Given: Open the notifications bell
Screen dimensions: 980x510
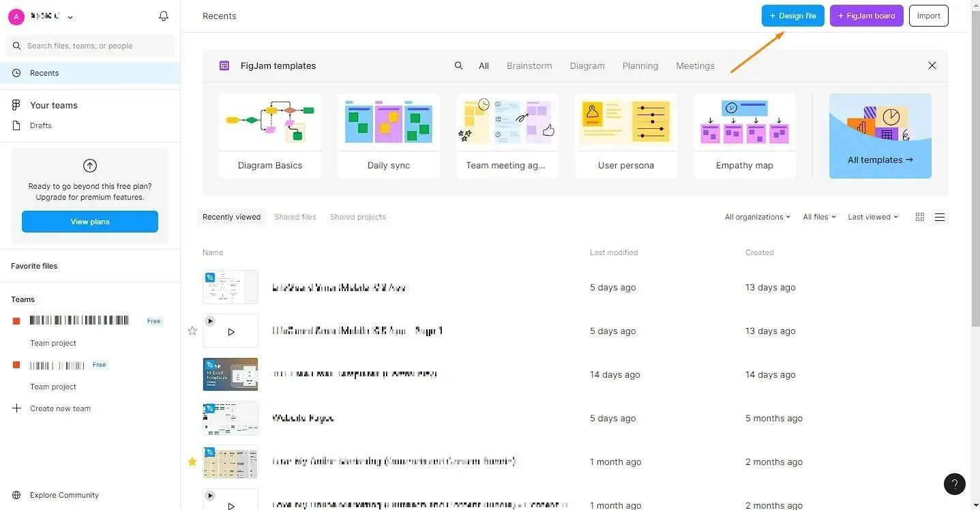Looking at the screenshot, I should [164, 16].
